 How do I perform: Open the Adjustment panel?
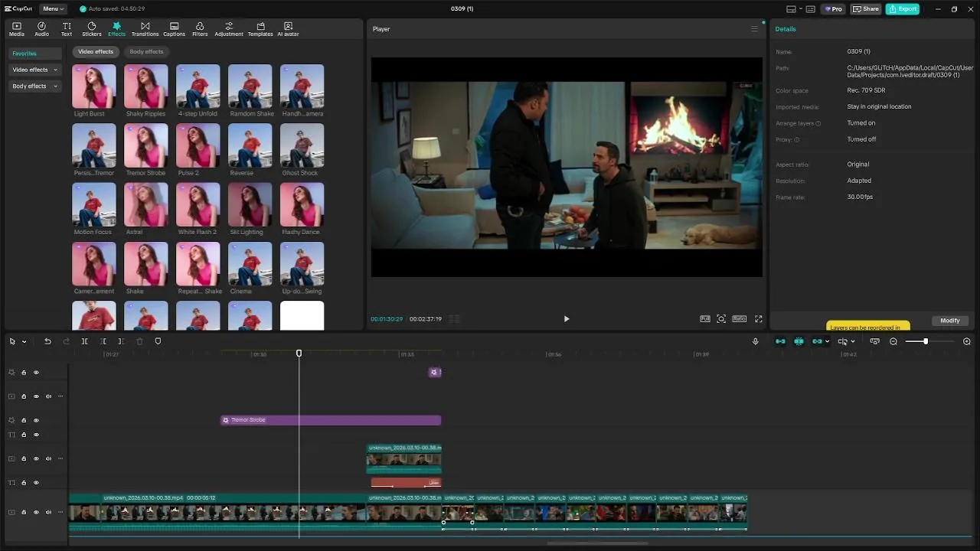[x=229, y=29]
